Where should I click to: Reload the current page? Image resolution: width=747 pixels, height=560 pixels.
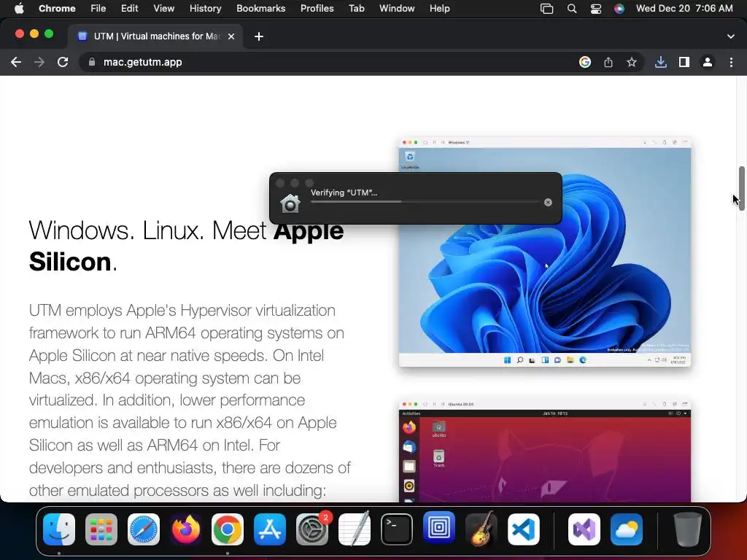click(63, 62)
